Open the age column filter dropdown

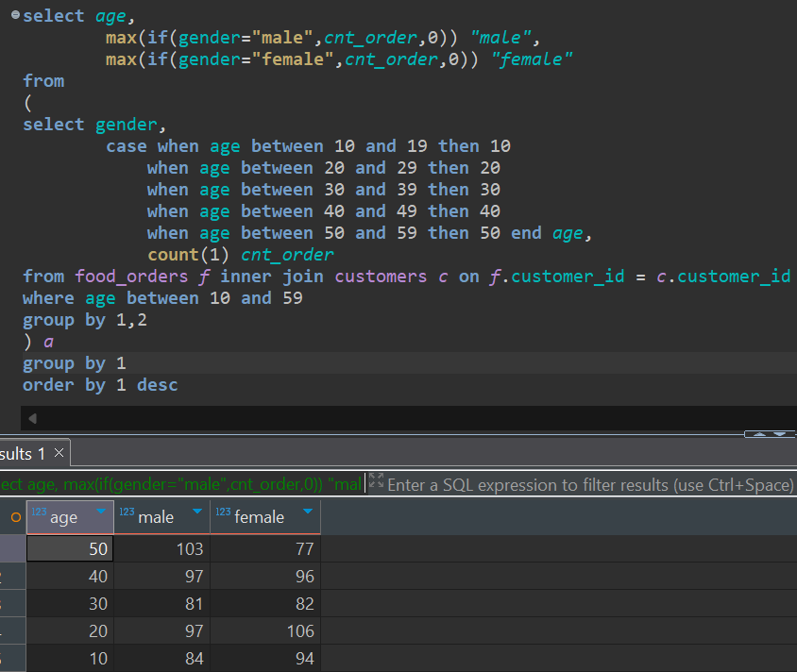click(x=101, y=511)
